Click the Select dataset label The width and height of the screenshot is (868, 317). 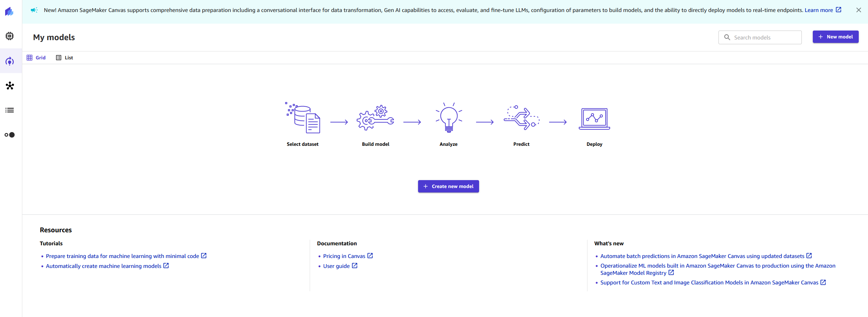(x=302, y=144)
